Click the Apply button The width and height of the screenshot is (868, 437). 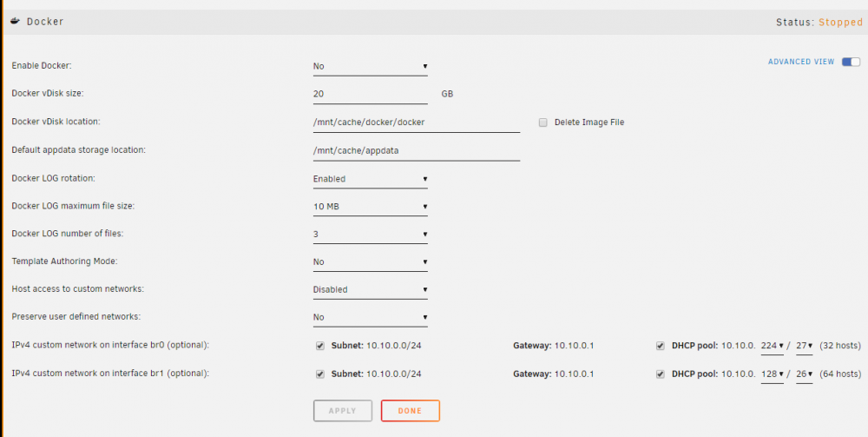(343, 411)
